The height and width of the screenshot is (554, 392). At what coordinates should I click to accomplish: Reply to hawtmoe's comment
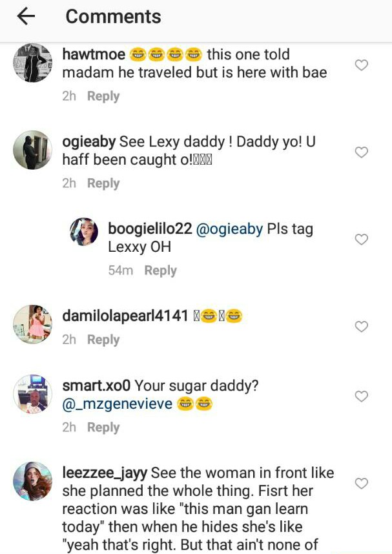103,96
